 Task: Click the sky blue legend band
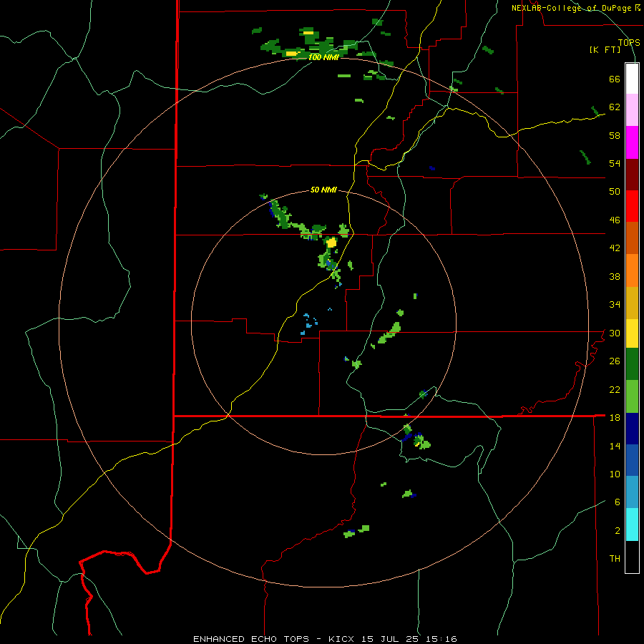(632, 492)
